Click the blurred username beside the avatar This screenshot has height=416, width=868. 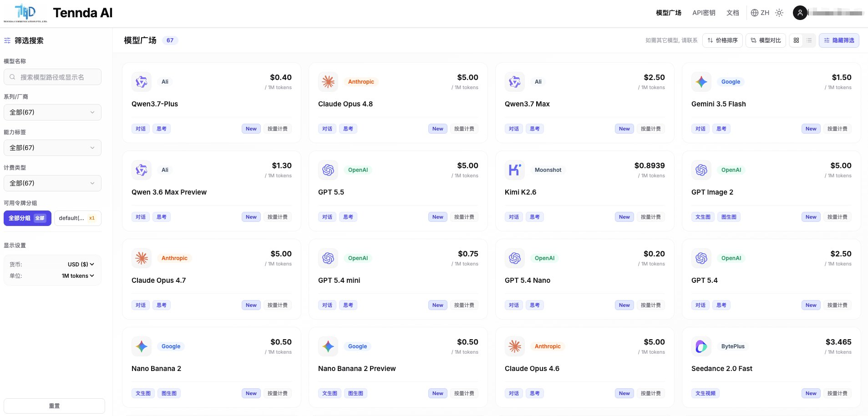(836, 13)
